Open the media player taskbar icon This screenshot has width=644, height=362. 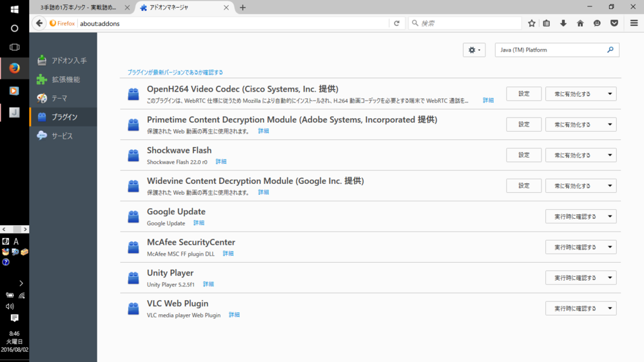click(x=14, y=90)
